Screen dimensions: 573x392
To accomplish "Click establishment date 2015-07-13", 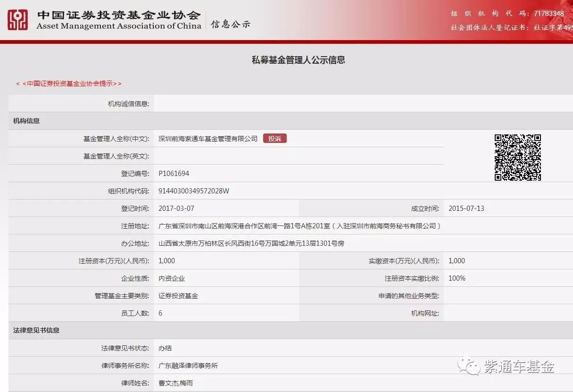I will 466,209.
